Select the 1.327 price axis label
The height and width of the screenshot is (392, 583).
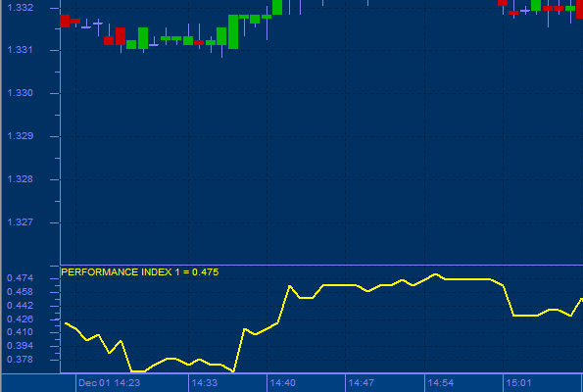tap(20, 222)
